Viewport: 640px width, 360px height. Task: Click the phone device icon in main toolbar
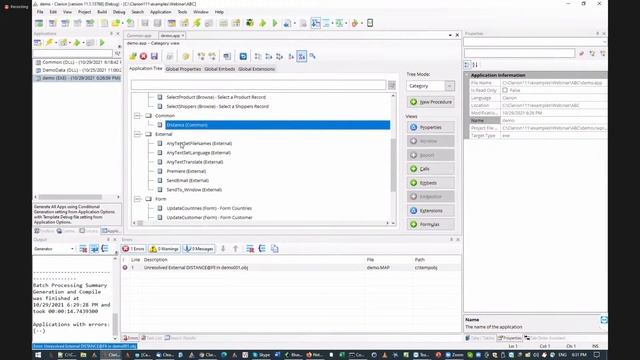370,23
